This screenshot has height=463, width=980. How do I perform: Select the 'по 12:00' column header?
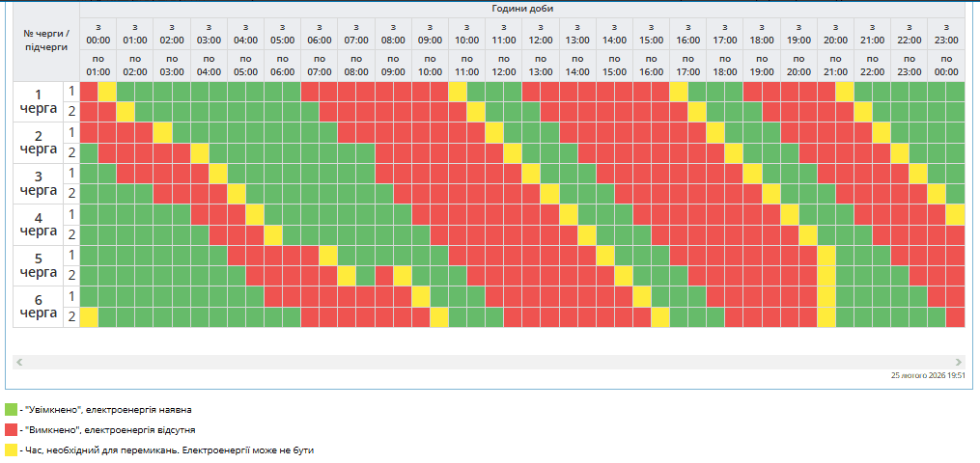[x=503, y=66]
